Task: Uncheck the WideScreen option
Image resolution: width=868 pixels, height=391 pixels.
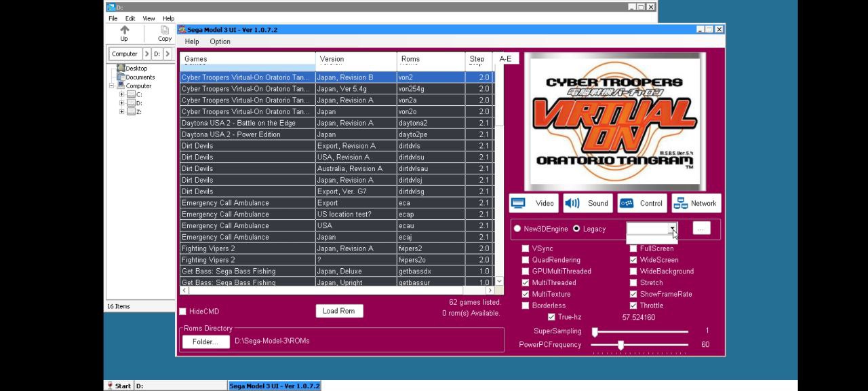Action: (x=633, y=260)
